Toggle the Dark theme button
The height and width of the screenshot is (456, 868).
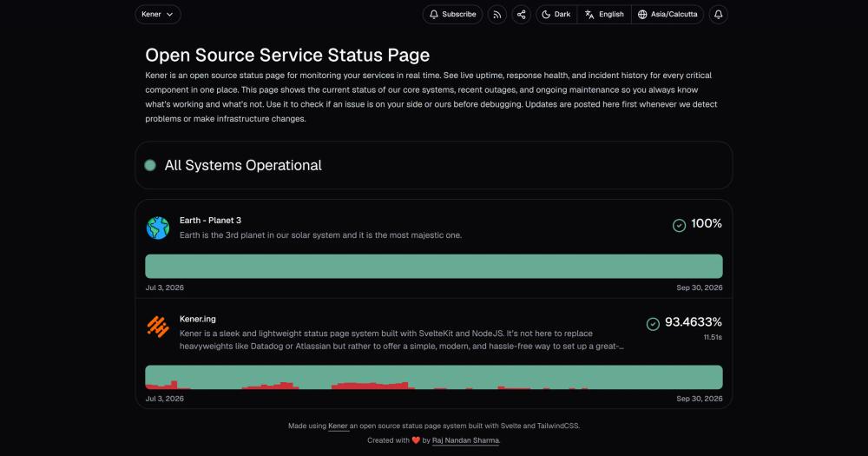[556, 15]
